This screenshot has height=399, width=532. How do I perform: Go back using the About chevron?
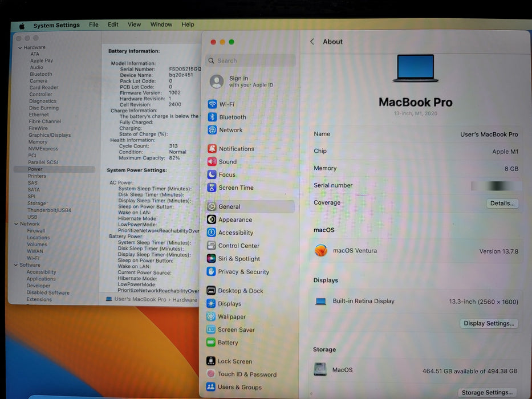point(312,42)
